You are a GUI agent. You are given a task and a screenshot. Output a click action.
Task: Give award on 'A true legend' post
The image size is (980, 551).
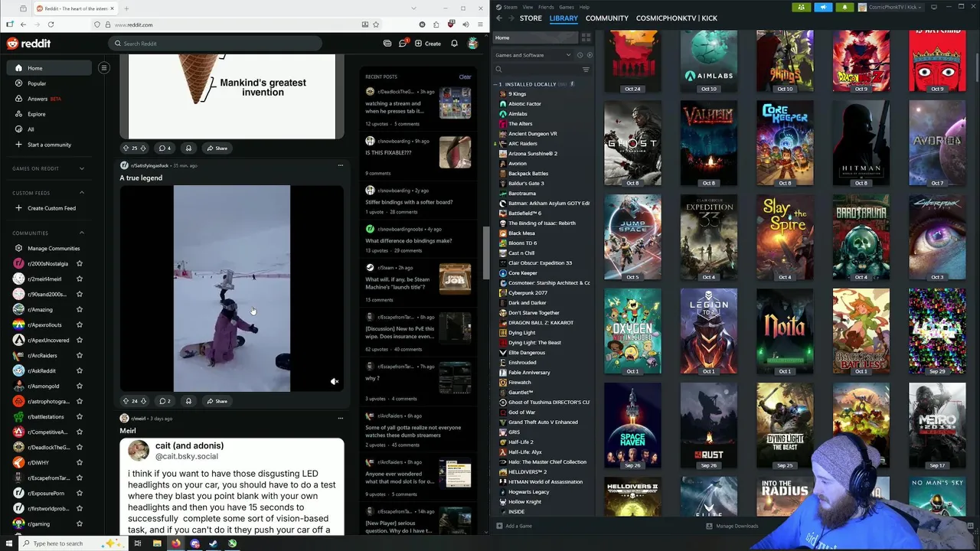[x=188, y=401]
